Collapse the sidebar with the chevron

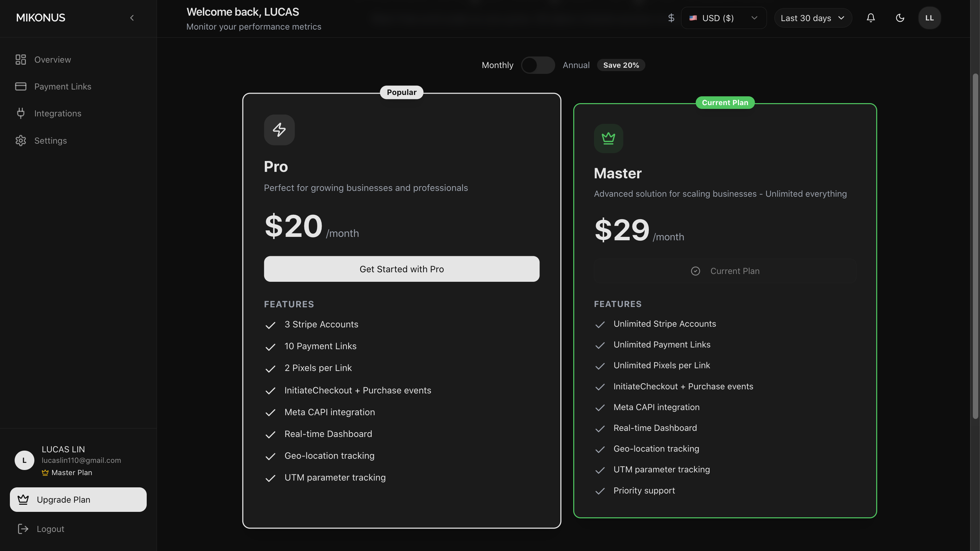[132, 17]
